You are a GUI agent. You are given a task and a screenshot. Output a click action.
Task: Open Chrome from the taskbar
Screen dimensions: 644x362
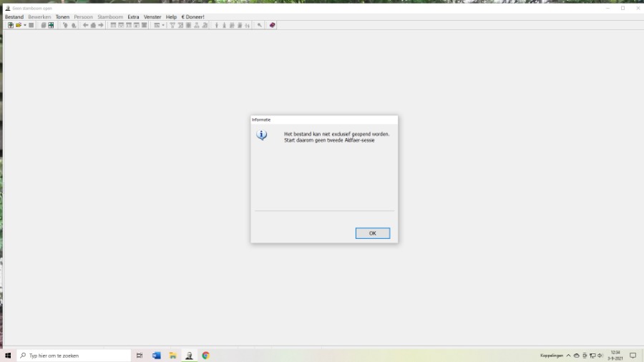tap(205, 356)
